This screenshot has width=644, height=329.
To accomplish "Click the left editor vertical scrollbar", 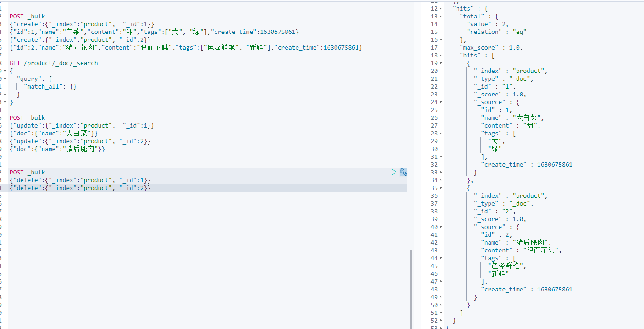I will point(410,289).
